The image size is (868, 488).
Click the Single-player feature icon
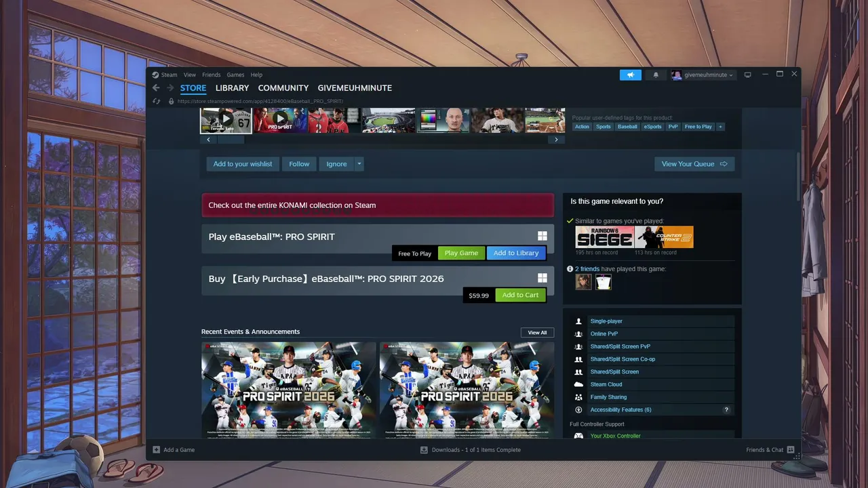[578, 321]
